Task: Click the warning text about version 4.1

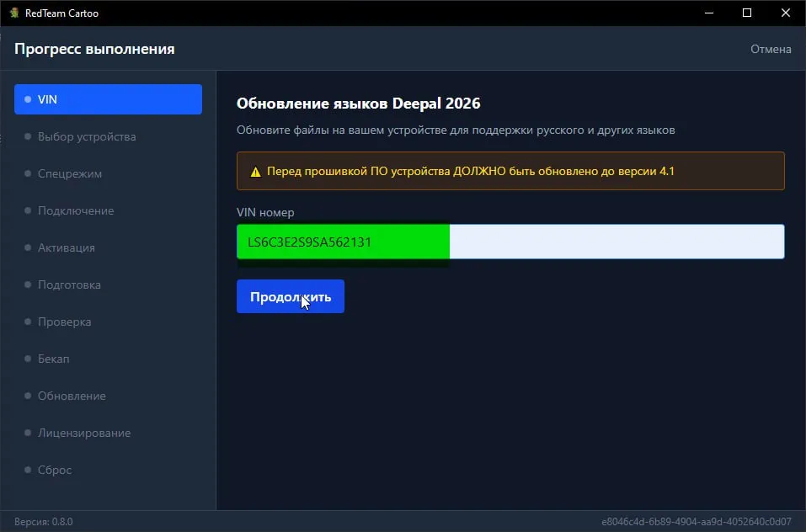Action: point(470,171)
